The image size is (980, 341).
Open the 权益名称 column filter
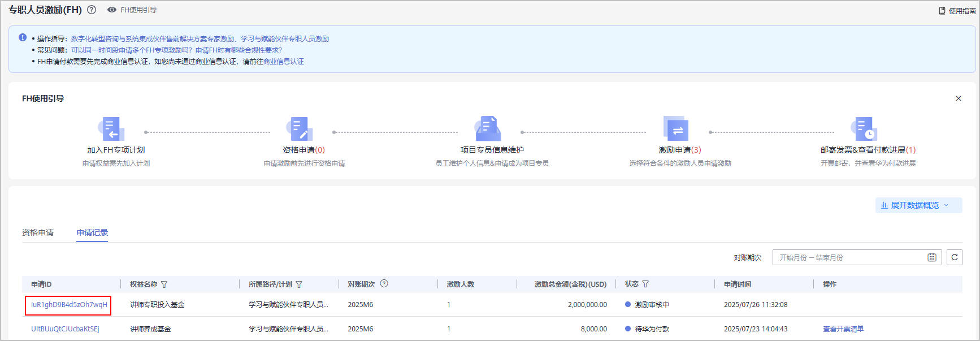[164, 284]
